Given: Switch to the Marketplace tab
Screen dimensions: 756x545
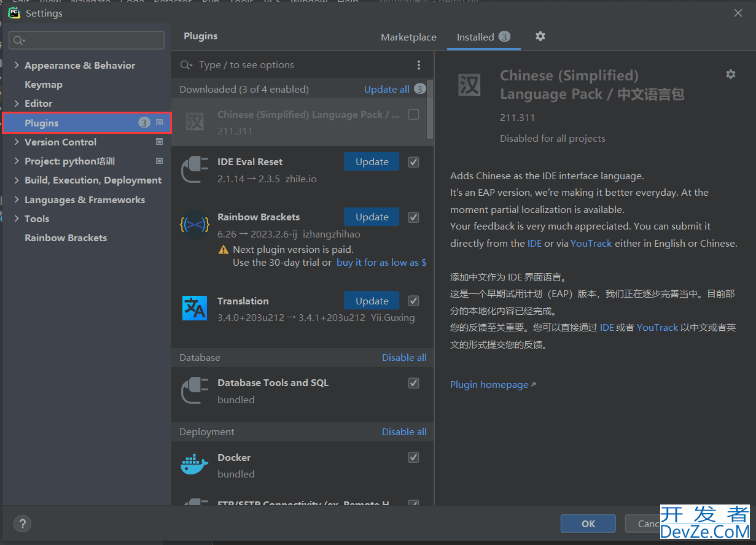Looking at the screenshot, I should pyautogui.click(x=408, y=37).
